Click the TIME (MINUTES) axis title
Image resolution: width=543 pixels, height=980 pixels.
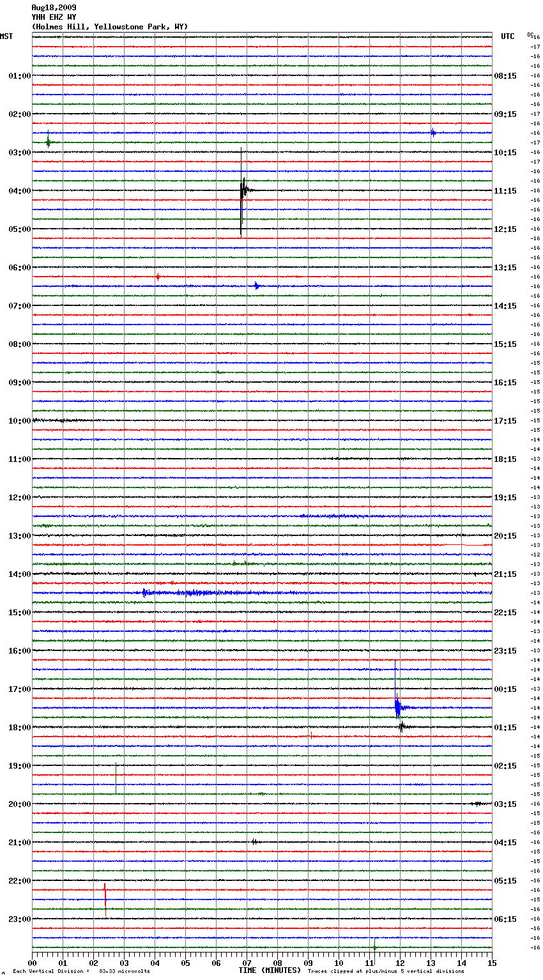(x=270, y=970)
